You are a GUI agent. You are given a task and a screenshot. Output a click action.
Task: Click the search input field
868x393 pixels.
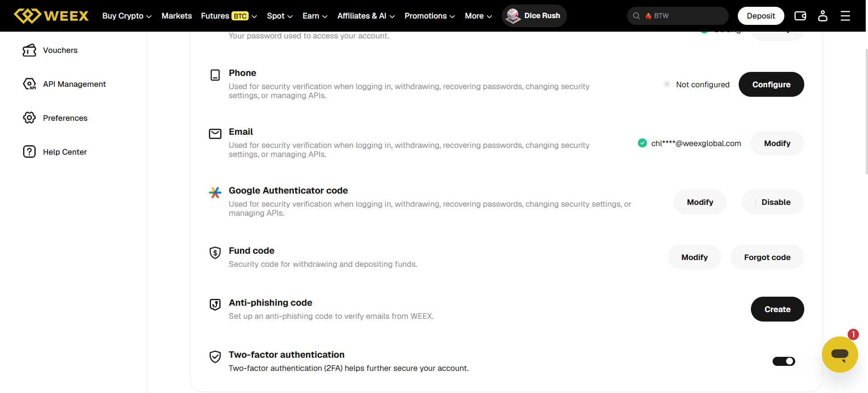678,16
